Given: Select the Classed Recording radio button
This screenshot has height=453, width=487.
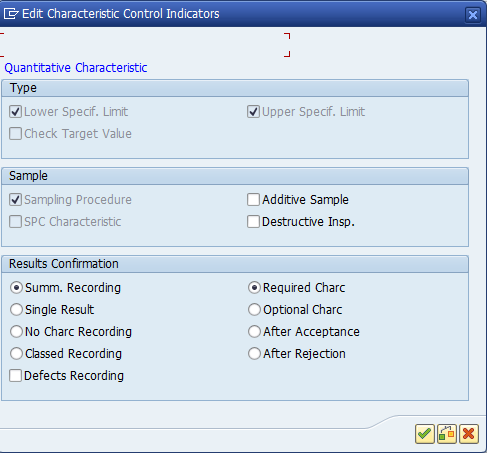Looking at the screenshot, I should click(16, 354).
